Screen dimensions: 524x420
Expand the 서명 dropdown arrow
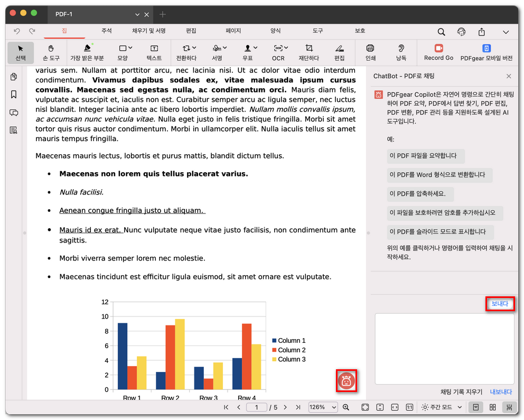pyautogui.click(x=225, y=48)
